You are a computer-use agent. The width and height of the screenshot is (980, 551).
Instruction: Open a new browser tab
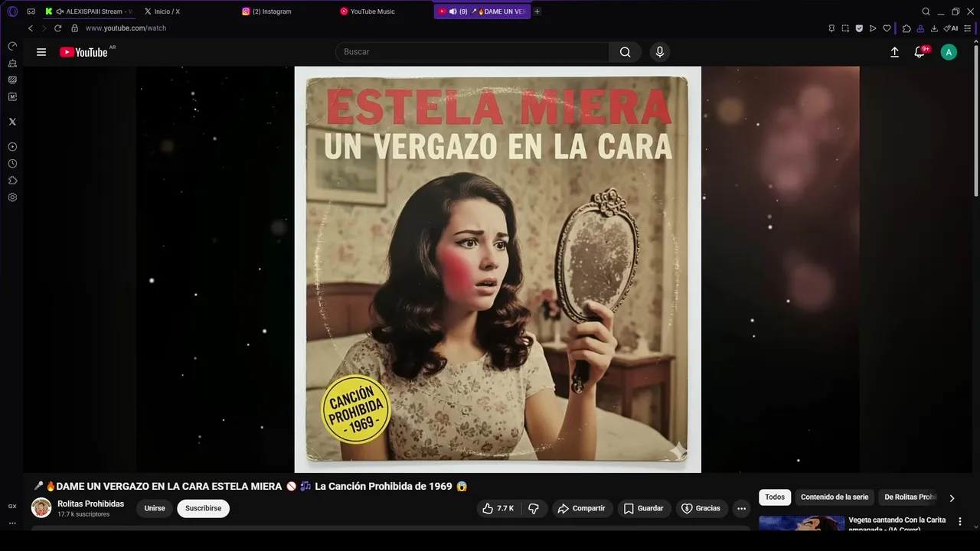[x=537, y=11]
